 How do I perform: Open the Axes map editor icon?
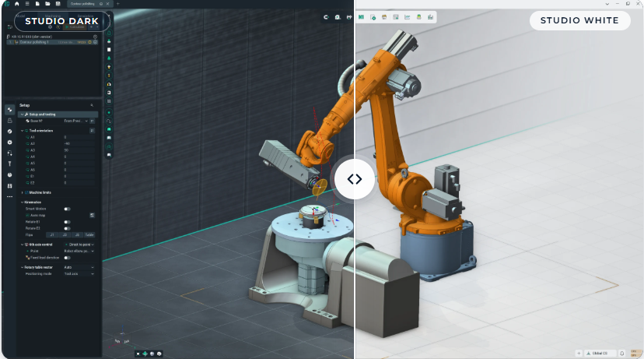[92, 215]
